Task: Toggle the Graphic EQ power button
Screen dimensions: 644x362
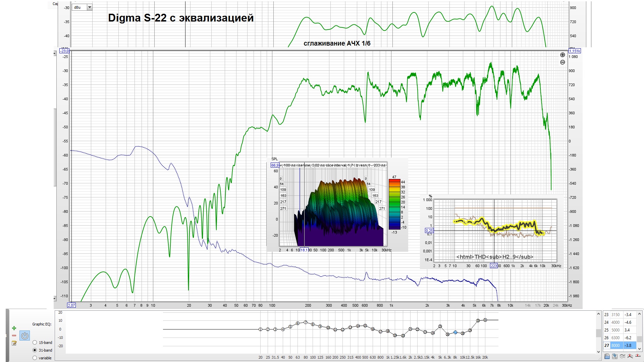Action: tap(25, 336)
